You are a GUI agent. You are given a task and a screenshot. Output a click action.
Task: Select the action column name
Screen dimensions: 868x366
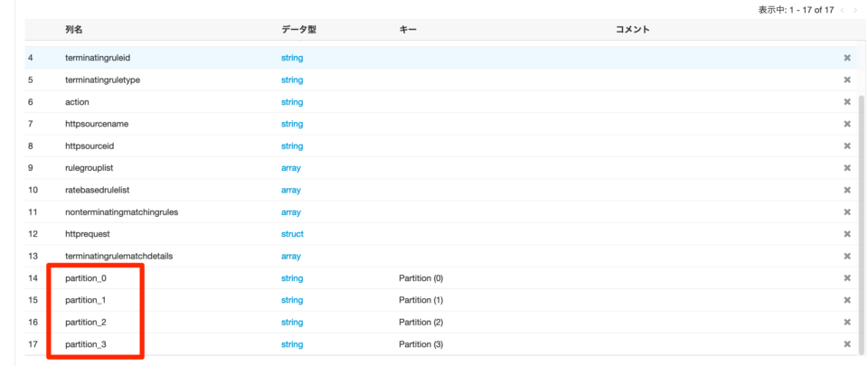(77, 102)
